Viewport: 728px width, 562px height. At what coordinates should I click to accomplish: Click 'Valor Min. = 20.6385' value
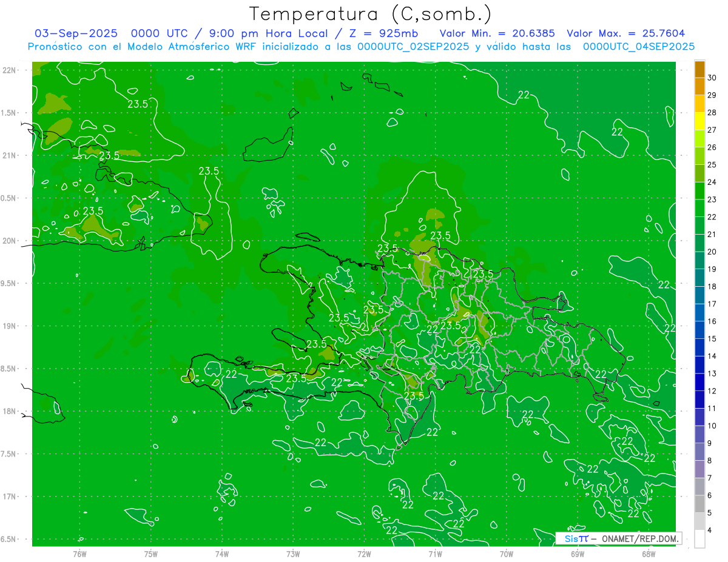click(x=497, y=33)
